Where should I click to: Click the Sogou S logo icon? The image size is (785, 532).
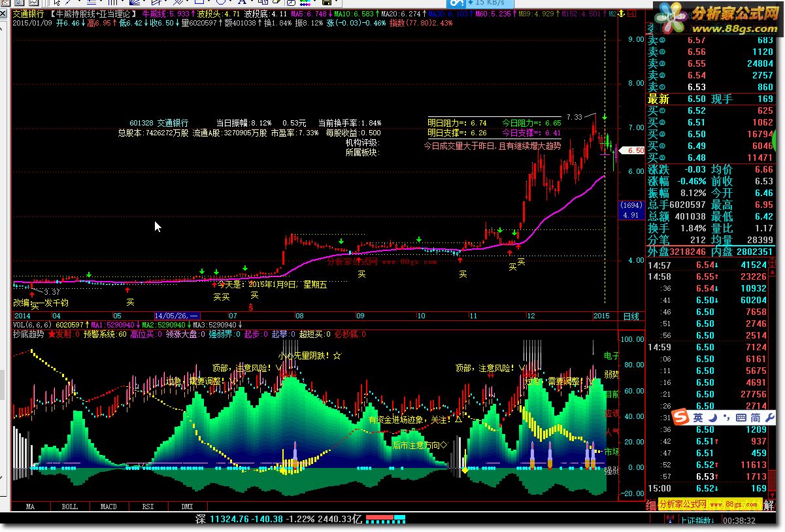click(x=682, y=417)
